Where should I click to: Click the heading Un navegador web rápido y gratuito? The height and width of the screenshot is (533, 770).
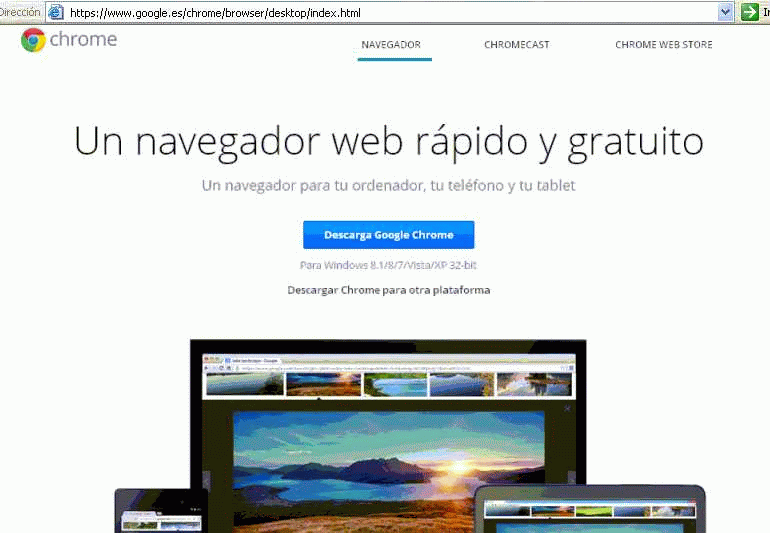[x=388, y=142]
